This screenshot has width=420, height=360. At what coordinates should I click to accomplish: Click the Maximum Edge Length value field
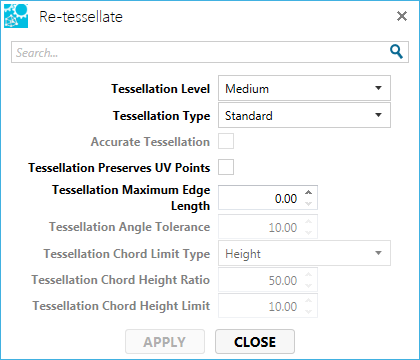click(x=261, y=198)
